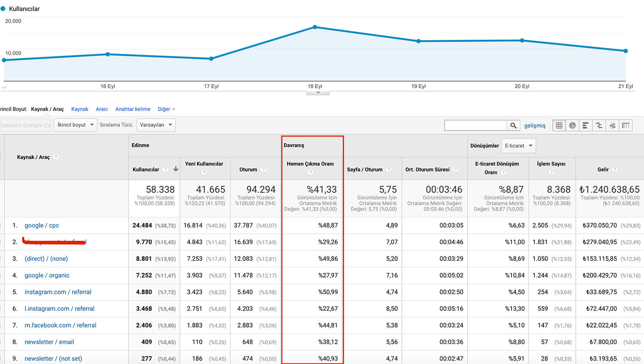Click the help icon by E-ticaret Dönüşüm Oranı
The width and height of the screenshot is (644, 364).
tap(504, 172)
